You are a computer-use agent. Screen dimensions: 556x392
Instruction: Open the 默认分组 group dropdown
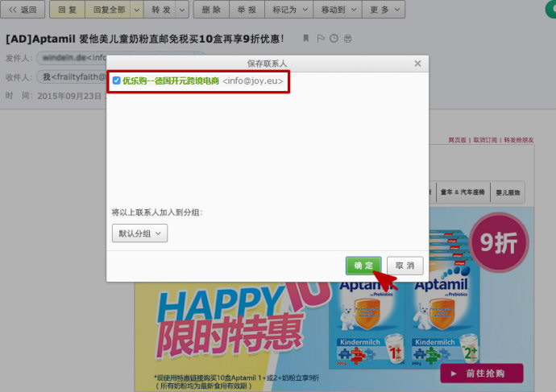point(140,233)
